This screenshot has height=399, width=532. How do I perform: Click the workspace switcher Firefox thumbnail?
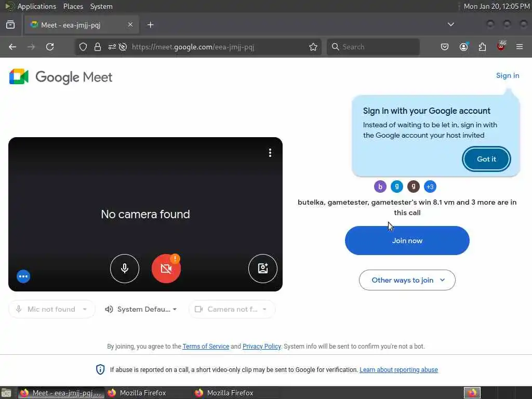coord(472,393)
